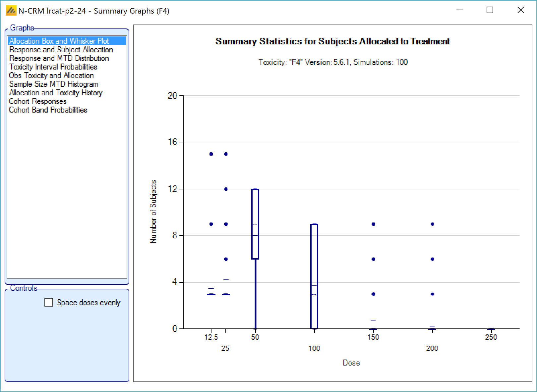Select Sample Size MTD Histogram
The height and width of the screenshot is (392, 537).
tap(54, 84)
